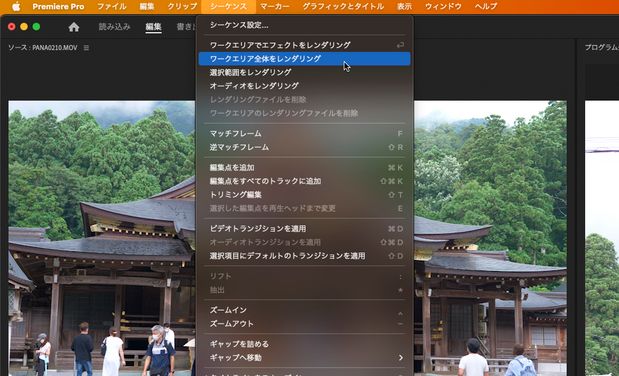The height and width of the screenshot is (376, 619).
Task: Choose 編集点をすべてのトラックに追加
Action: click(304, 181)
